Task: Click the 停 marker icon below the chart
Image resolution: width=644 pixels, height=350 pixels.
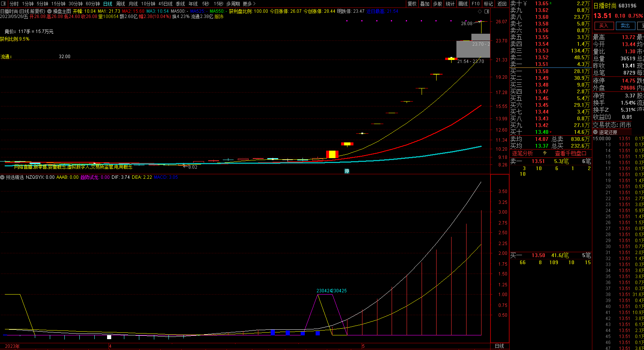Action: 347,171
